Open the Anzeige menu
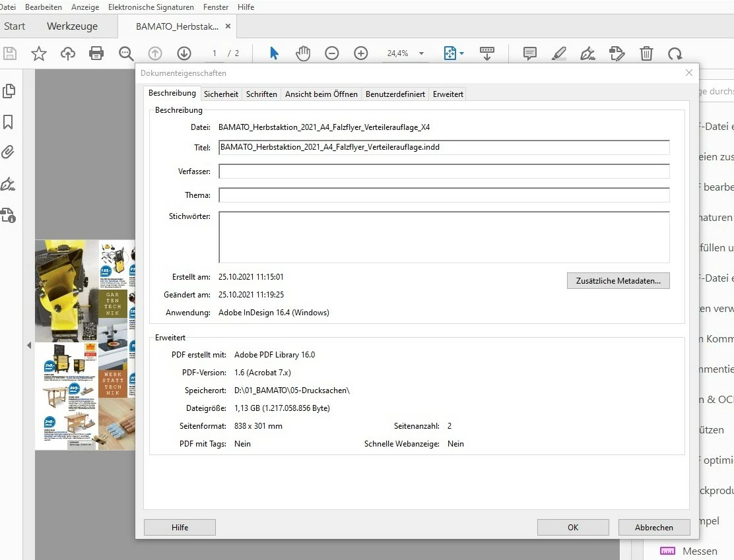Screen dimensions: 734x560 [x=85, y=7]
